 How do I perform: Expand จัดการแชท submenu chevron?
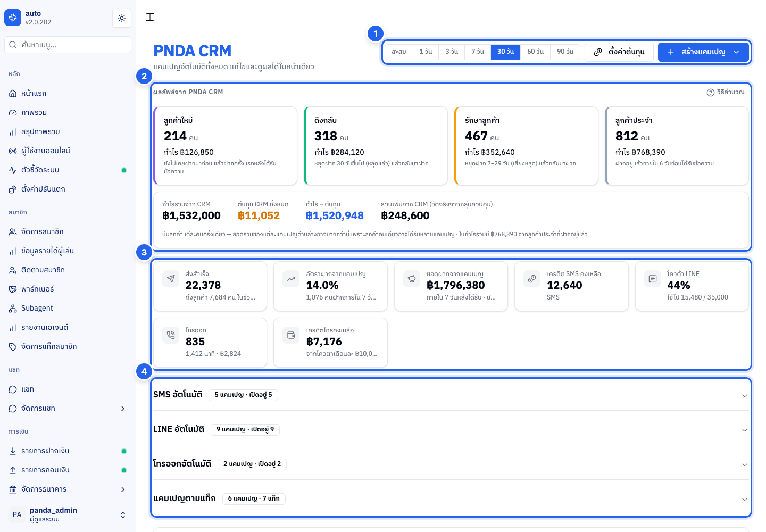[123, 409]
